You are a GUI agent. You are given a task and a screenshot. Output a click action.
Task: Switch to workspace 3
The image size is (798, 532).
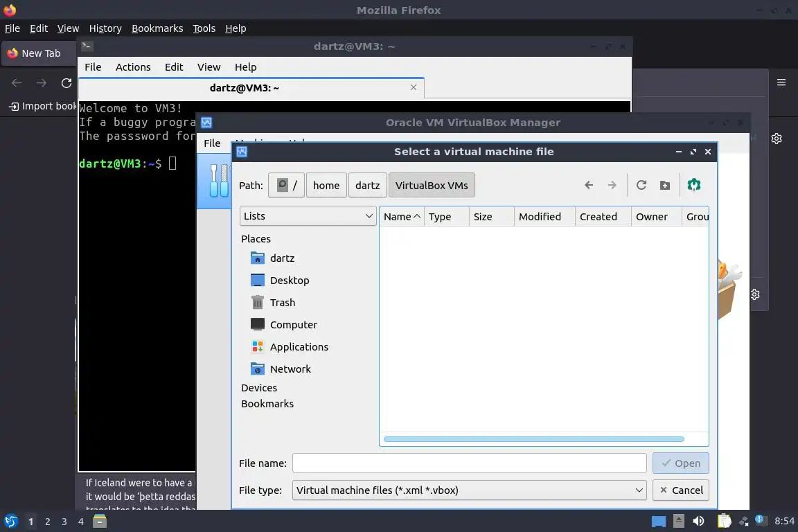64,522
